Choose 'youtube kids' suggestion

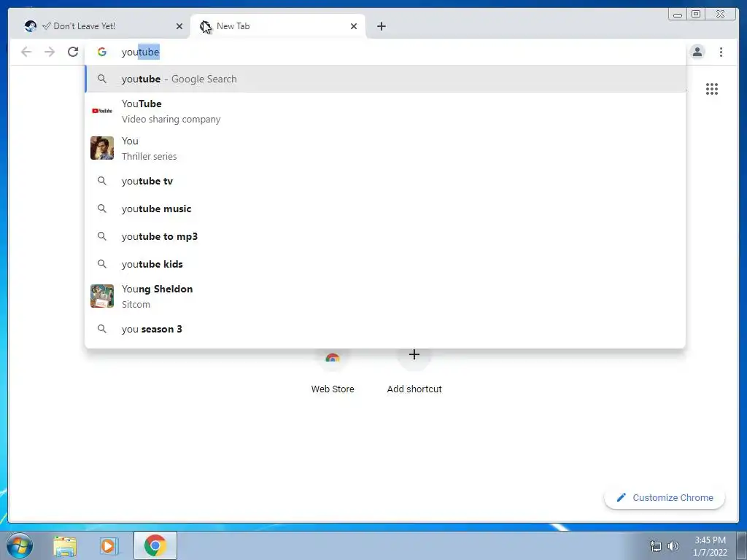[385, 264]
